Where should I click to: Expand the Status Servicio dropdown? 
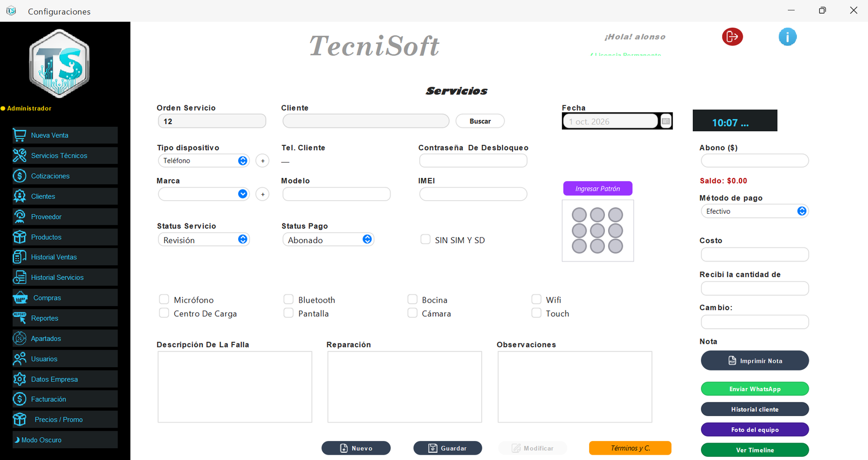(203, 240)
